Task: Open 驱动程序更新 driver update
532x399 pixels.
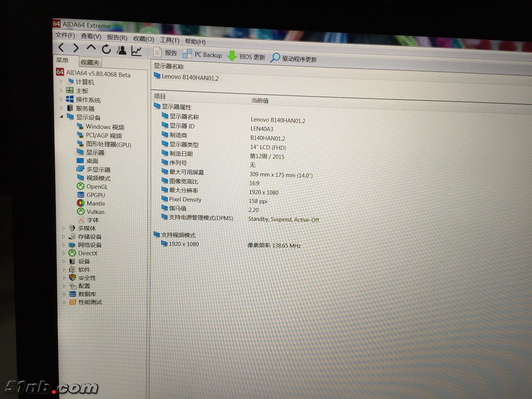Action: [294, 59]
